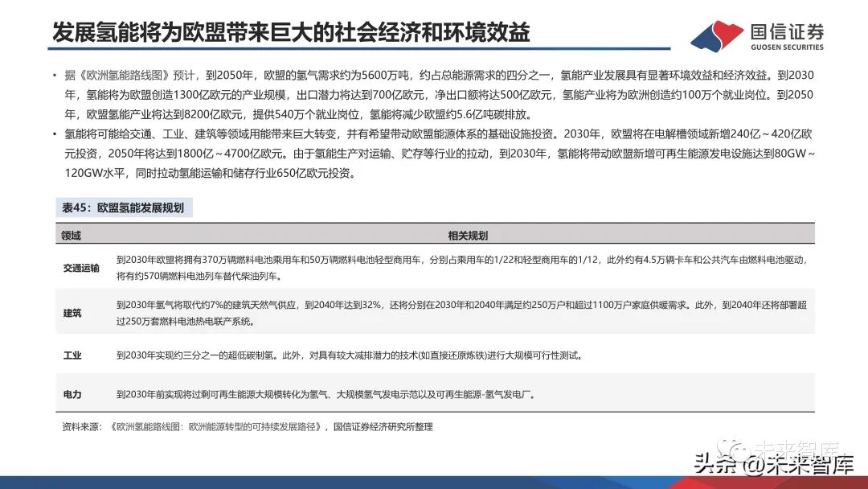Click the cell about 氢气将取代约7%的建筑天然气供应

pos(461,305)
